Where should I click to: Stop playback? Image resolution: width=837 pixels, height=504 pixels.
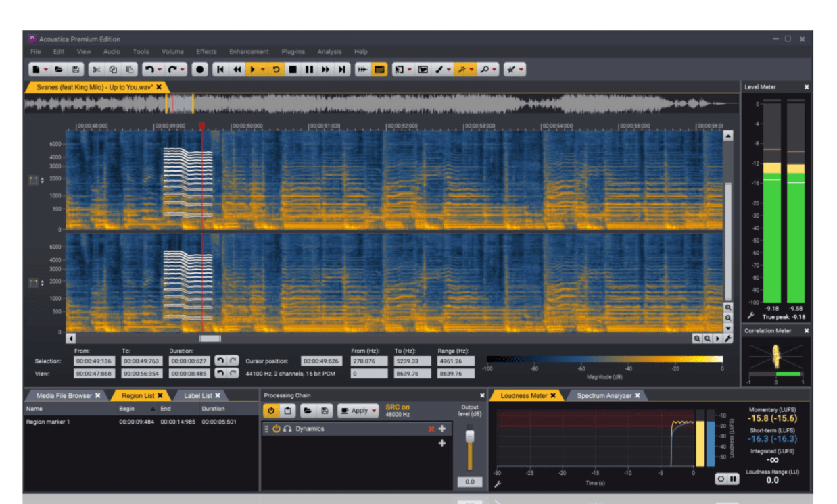(x=293, y=69)
